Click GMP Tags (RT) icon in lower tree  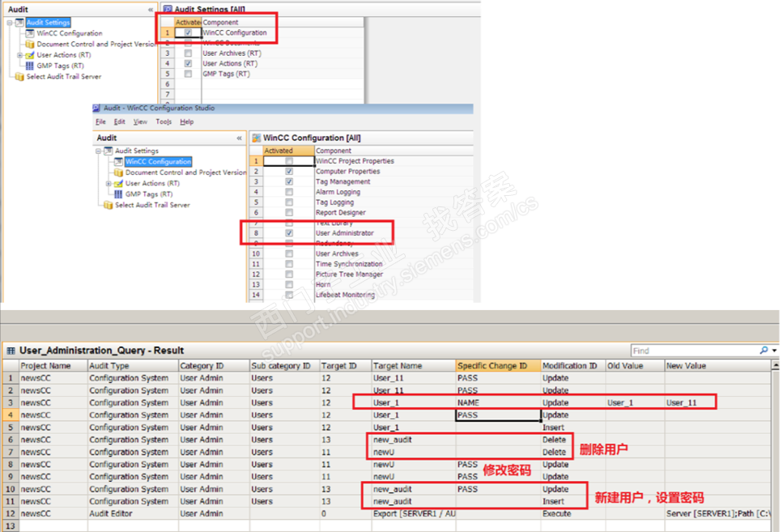tap(119, 194)
